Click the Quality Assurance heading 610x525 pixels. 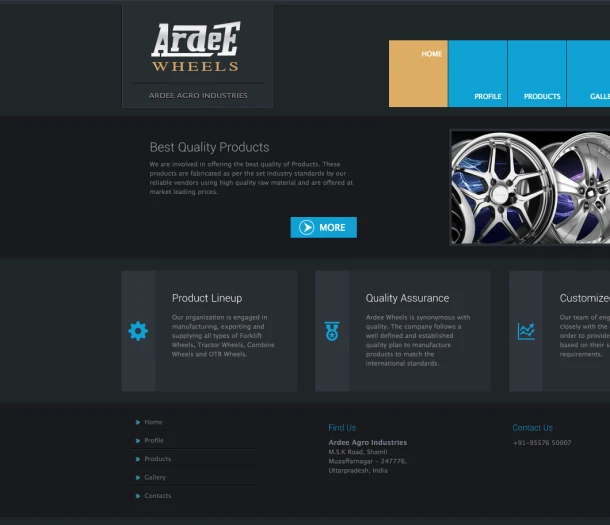[x=407, y=298]
